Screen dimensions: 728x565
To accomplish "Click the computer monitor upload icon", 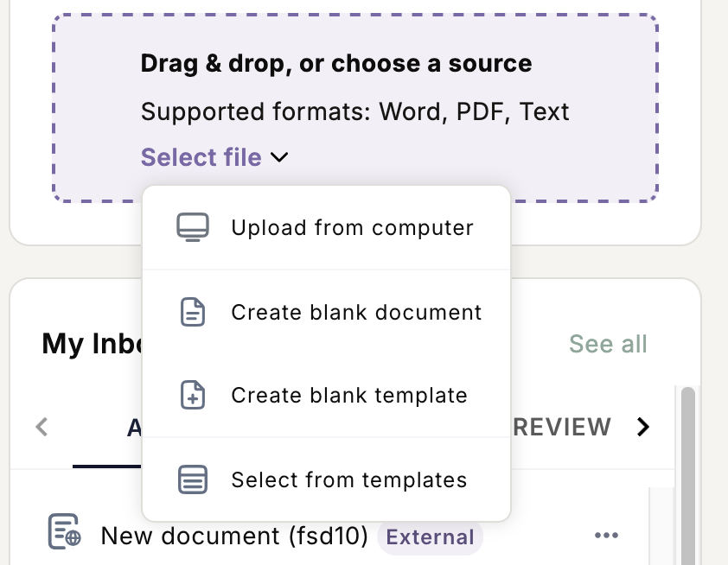I will click(x=193, y=227).
